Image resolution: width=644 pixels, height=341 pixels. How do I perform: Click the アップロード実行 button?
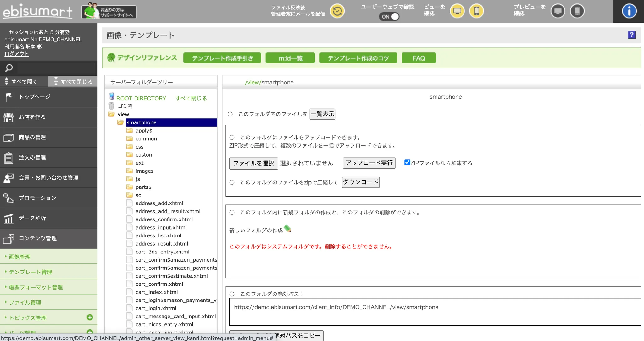pos(369,163)
